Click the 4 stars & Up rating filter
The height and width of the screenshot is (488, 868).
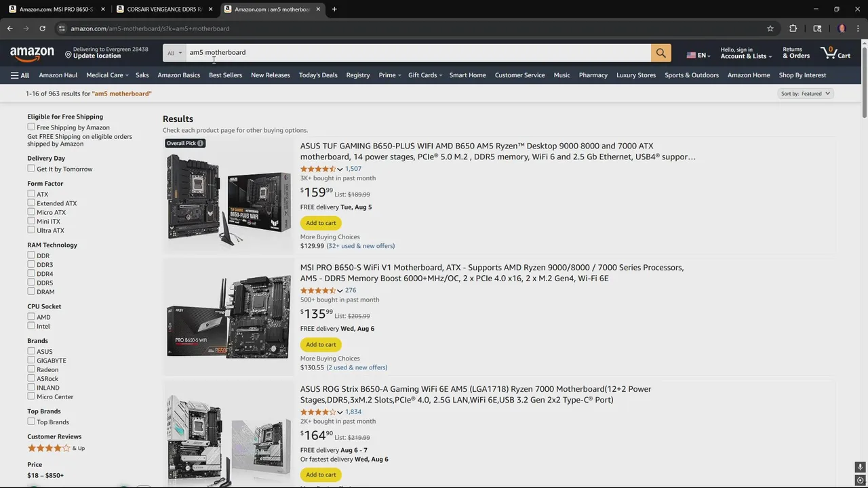[x=56, y=448]
